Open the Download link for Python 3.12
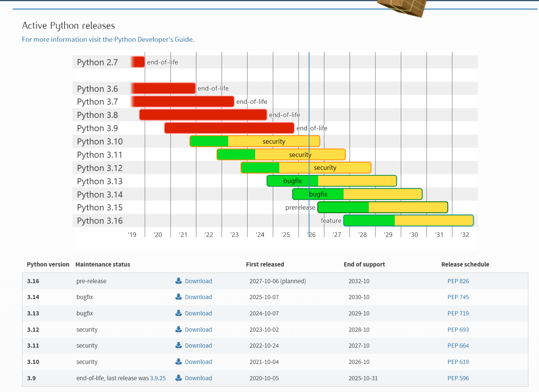539x392 pixels. click(198, 329)
